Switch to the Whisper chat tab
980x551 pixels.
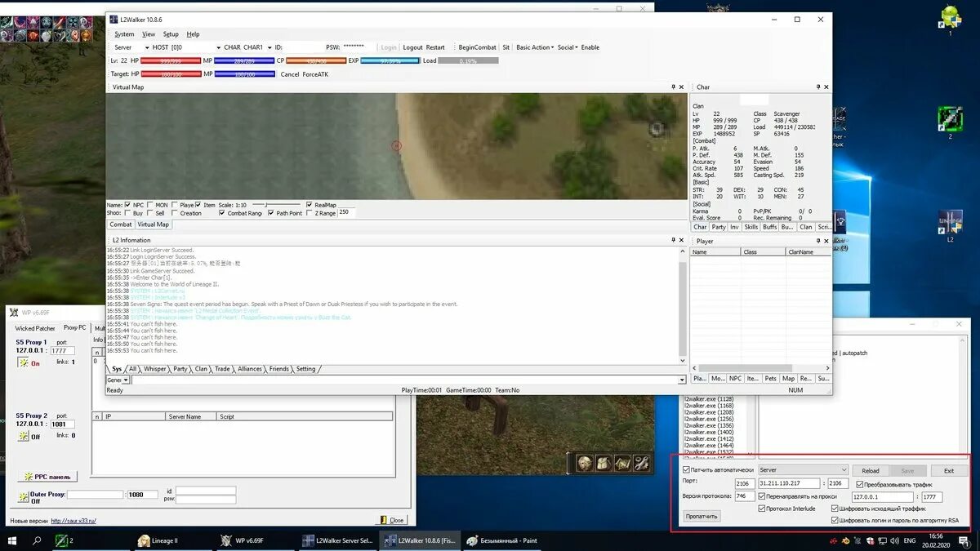[x=155, y=369]
